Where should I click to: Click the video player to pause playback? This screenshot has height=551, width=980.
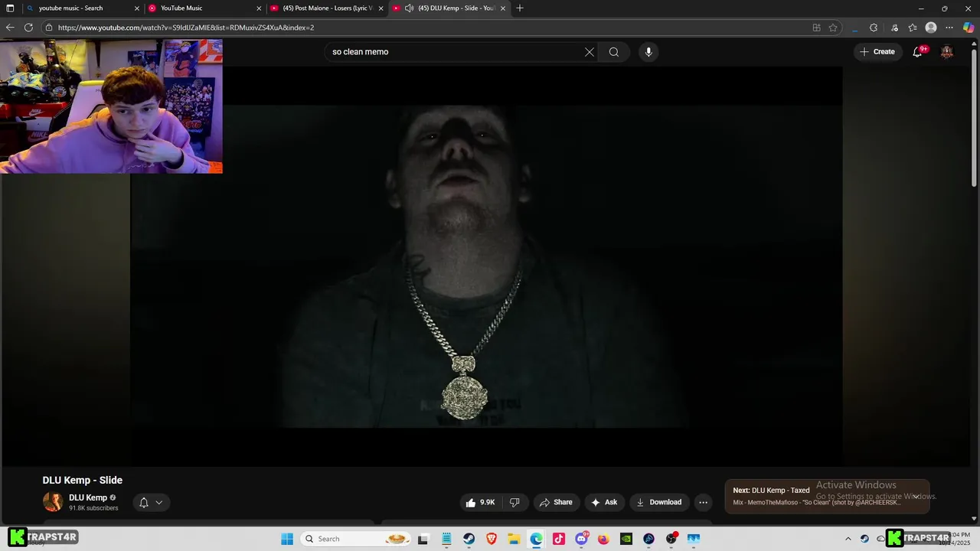(x=486, y=266)
